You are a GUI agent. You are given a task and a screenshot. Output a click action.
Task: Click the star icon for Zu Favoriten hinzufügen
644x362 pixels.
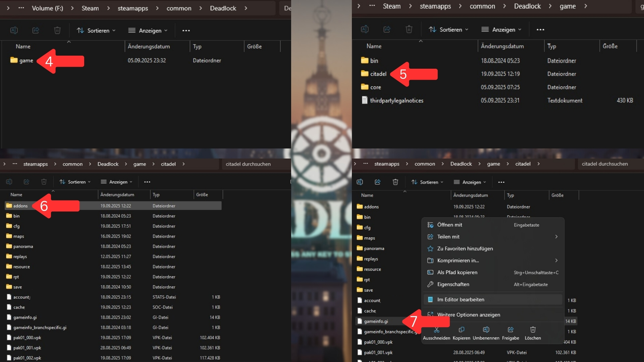[x=430, y=249]
